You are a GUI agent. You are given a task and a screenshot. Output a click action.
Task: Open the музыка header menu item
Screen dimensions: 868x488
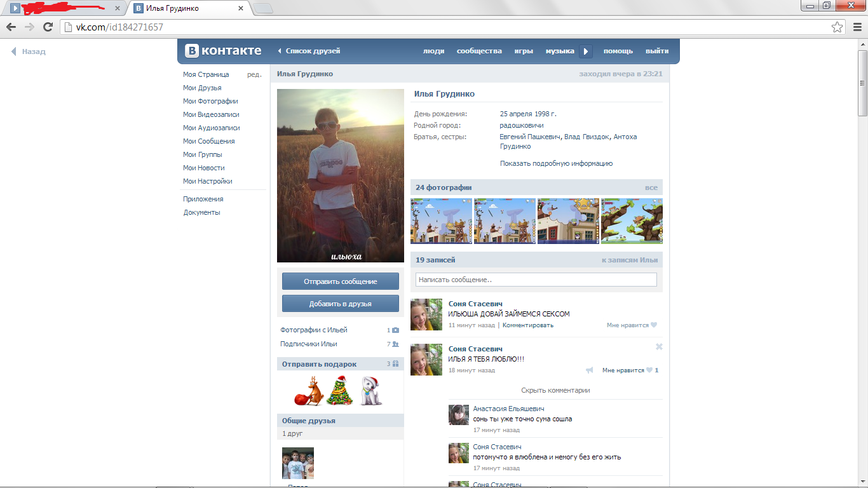point(560,51)
